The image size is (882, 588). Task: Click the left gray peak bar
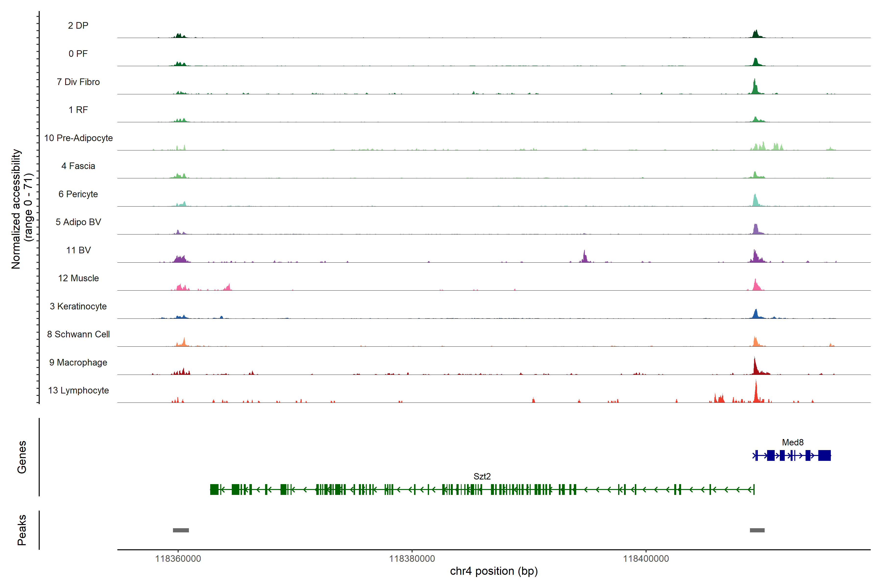pyautogui.click(x=181, y=530)
